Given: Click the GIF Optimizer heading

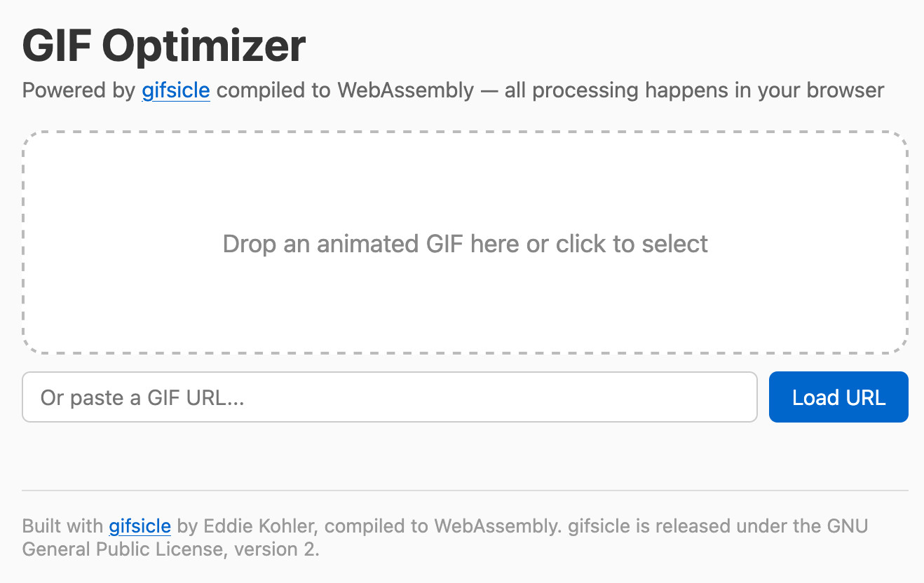Looking at the screenshot, I should click(x=163, y=45).
